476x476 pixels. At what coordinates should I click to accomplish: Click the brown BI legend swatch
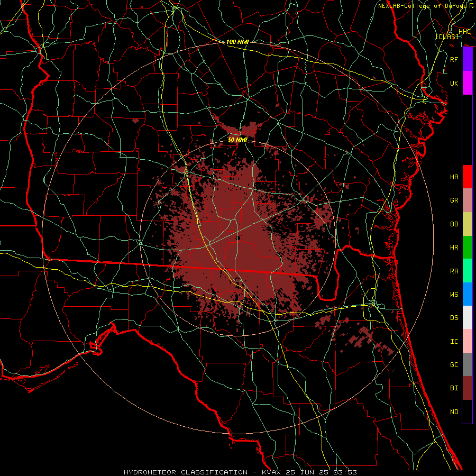click(x=467, y=388)
